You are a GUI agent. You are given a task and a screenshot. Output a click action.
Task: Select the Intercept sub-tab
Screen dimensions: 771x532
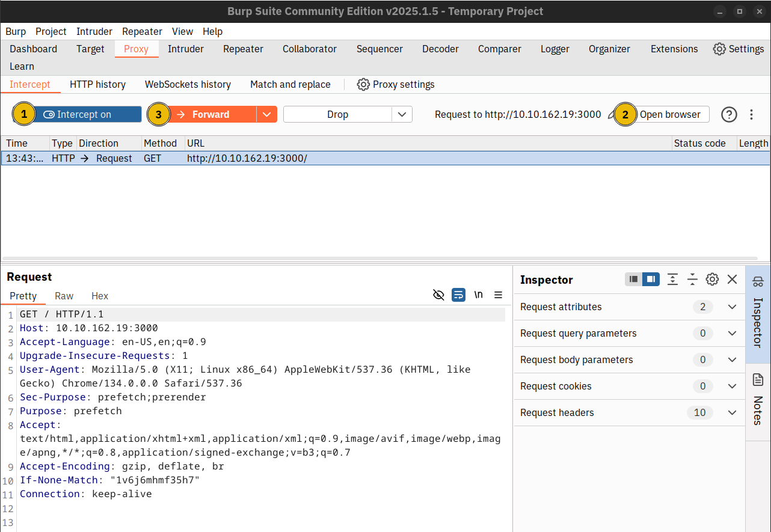point(30,84)
